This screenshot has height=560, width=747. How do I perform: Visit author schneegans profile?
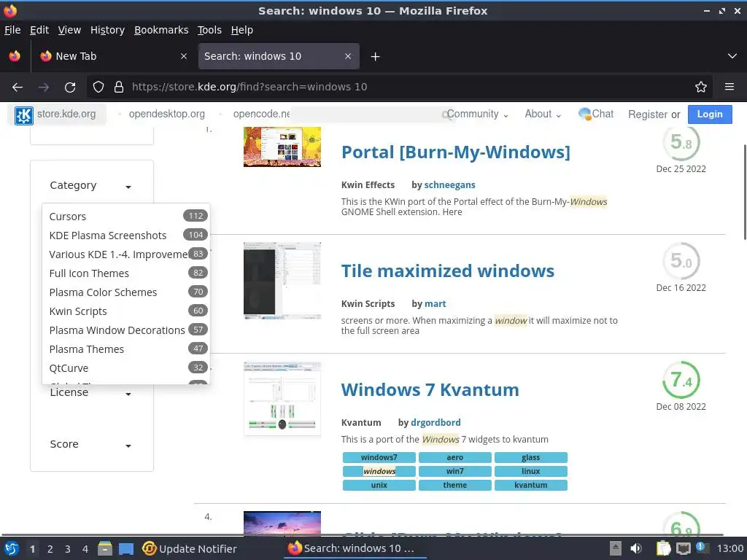coord(449,185)
